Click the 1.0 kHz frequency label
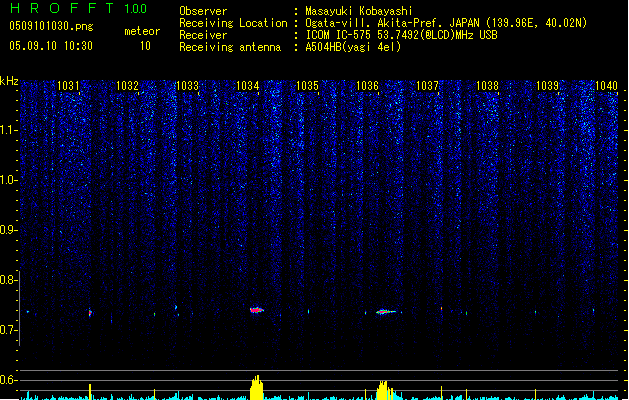The height and width of the screenshot is (400, 629). (8, 180)
